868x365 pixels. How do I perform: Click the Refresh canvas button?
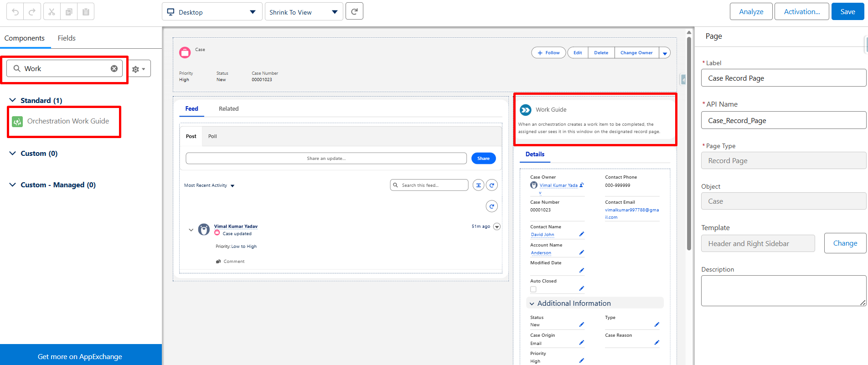pyautogui.click(x=354, y=11)
